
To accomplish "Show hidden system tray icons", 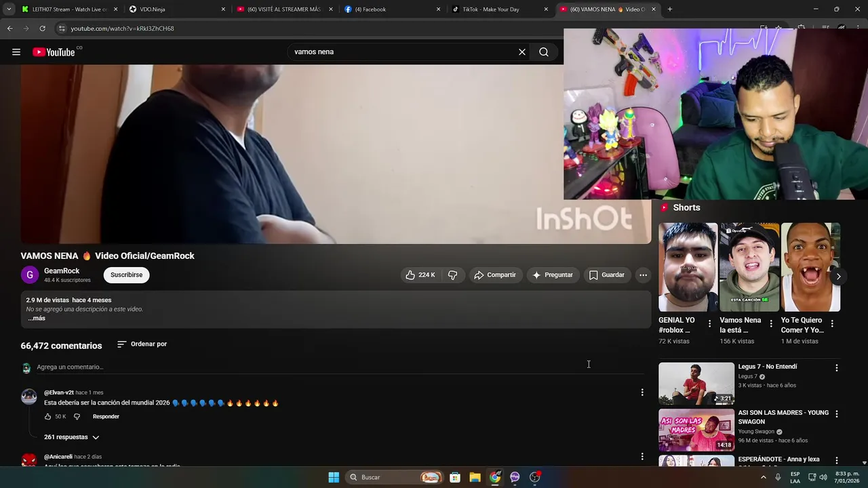I will tap(764, 477).
